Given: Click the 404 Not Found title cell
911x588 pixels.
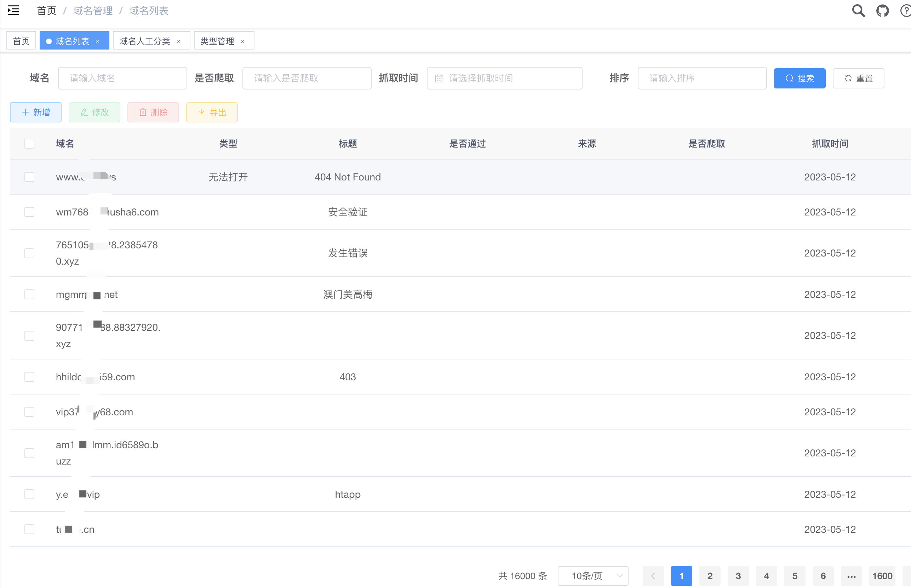Looking at the screenshot, I should coord(348,177).
